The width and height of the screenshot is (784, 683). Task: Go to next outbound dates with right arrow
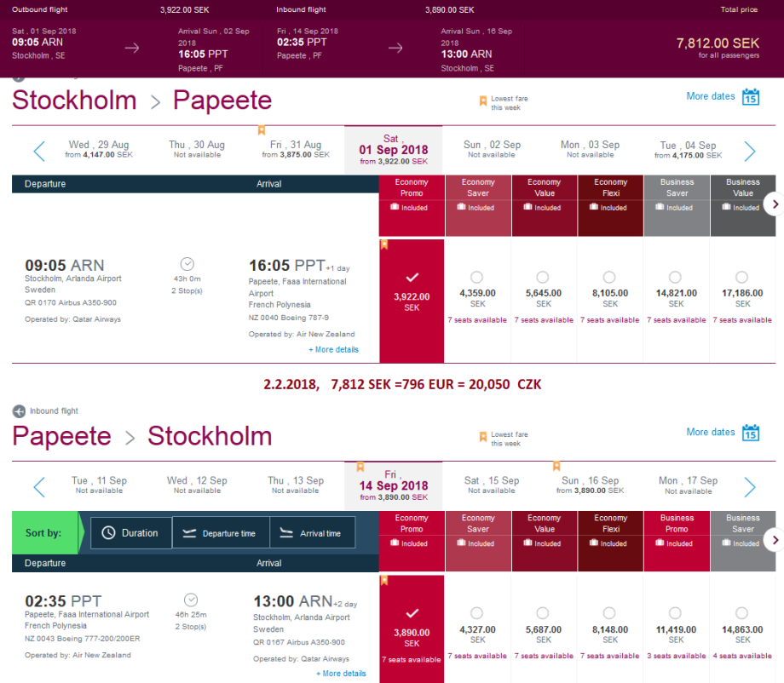pyautogui.click(x=749, y=152)
